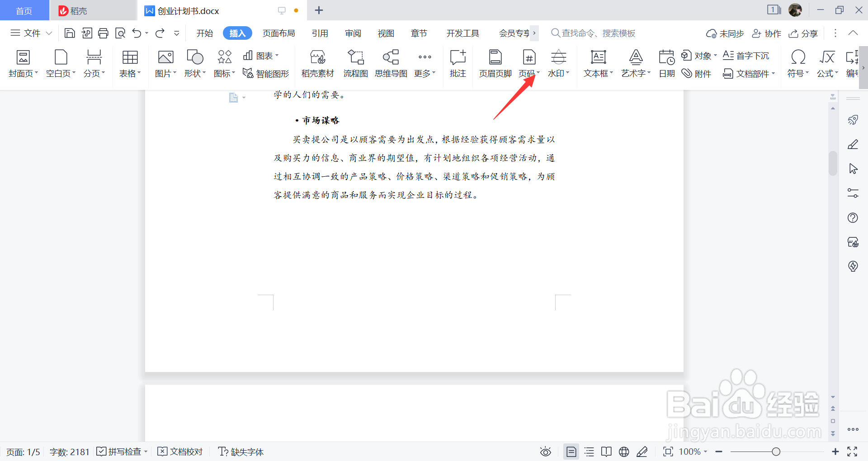Add a comment with the 批注 tool
The image size is (868, 461).
click(x=458, y=63)
